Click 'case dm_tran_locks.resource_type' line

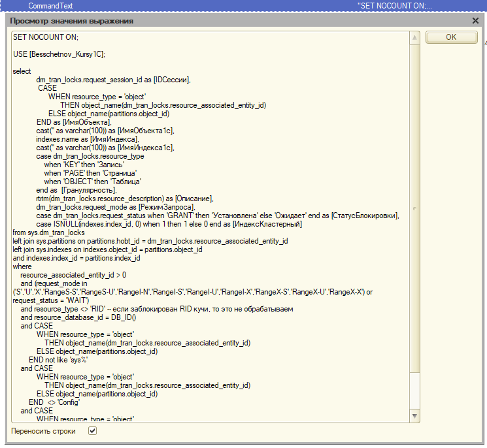point(90,156)
